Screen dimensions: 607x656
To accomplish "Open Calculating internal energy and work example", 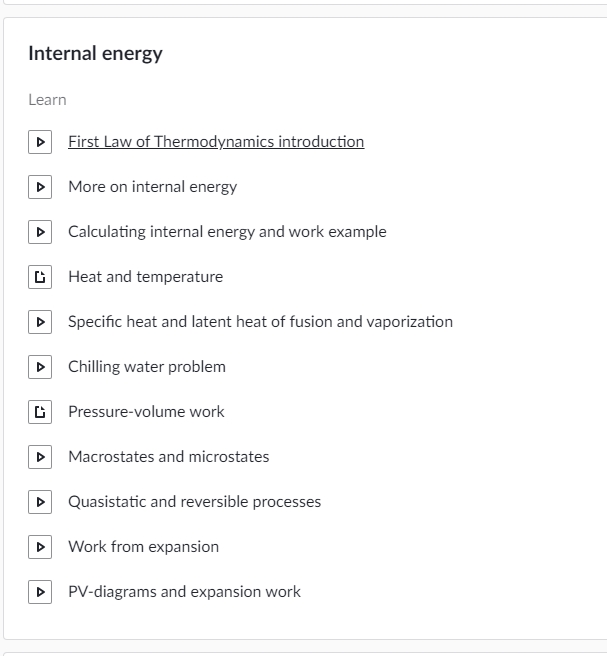I will coord(227,232).
